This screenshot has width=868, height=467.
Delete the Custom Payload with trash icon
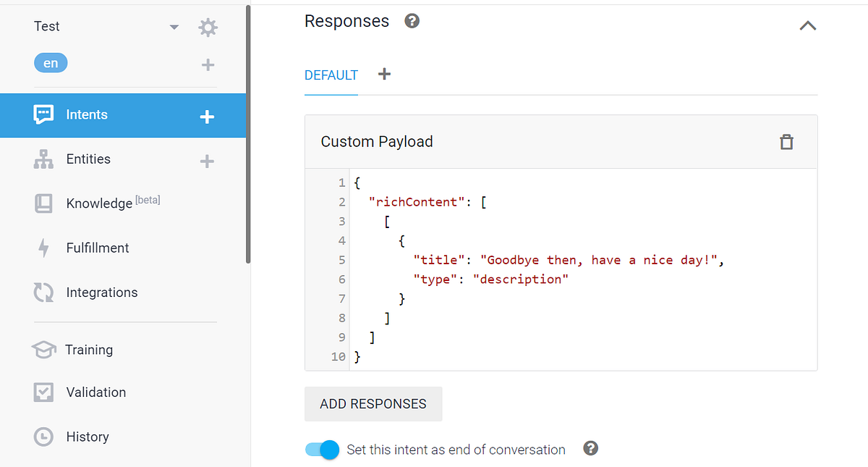[787, 142]
